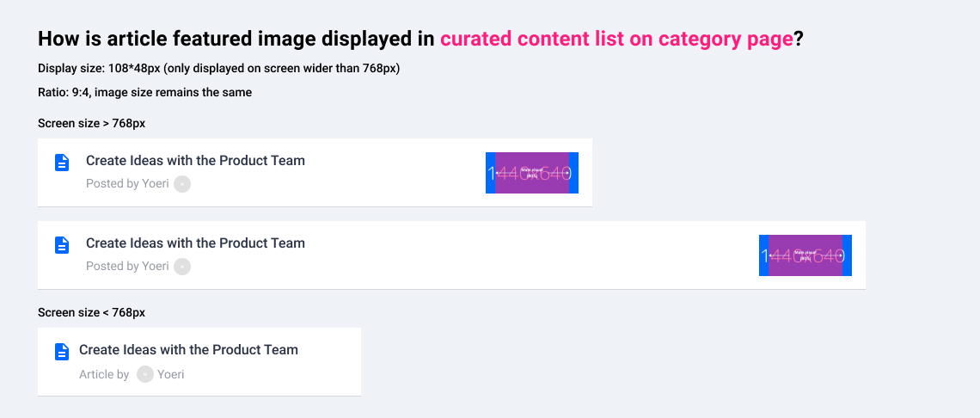
Task: Open the article title in the 'Article by' card
Action: click(x=188, y=350)
